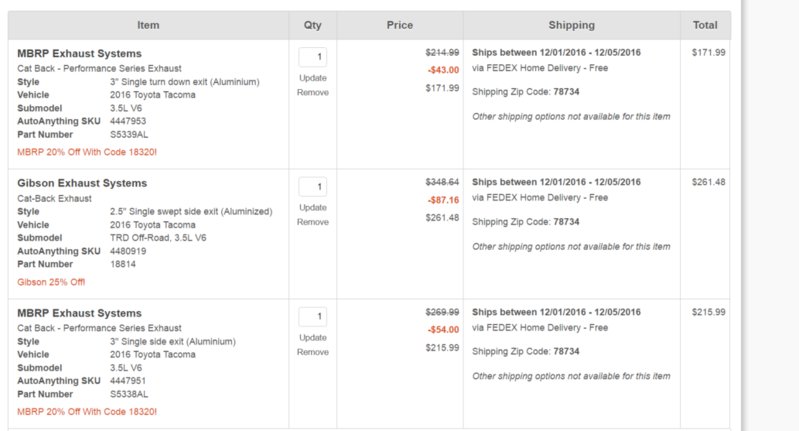Click Update under first MBRP exhaust quantity

pos(312,78)
